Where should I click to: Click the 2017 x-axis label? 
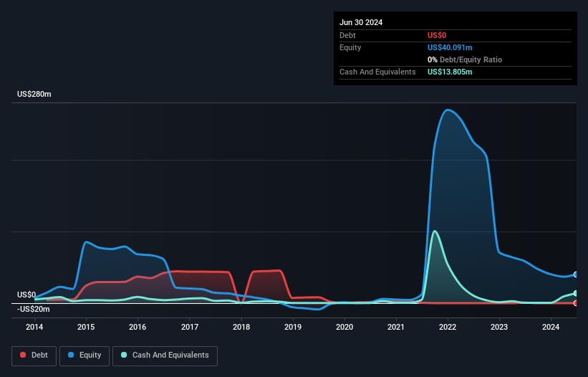(x=190, y=327)
